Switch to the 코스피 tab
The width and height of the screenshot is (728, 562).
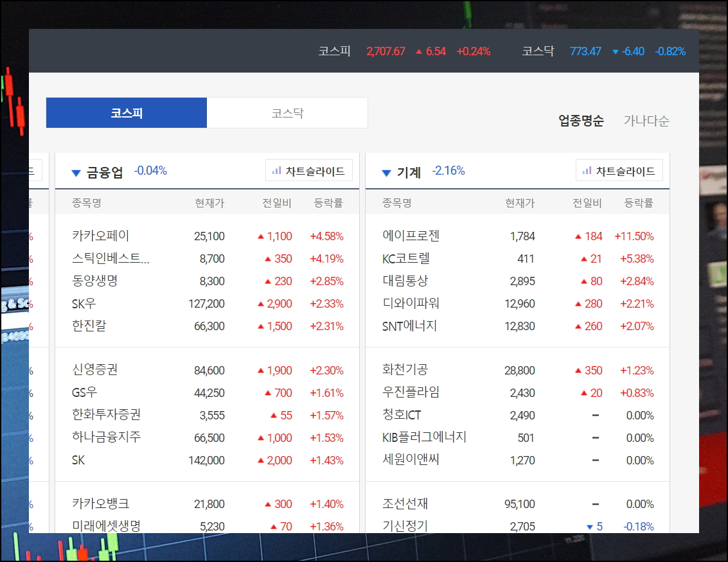coord(127,113)
